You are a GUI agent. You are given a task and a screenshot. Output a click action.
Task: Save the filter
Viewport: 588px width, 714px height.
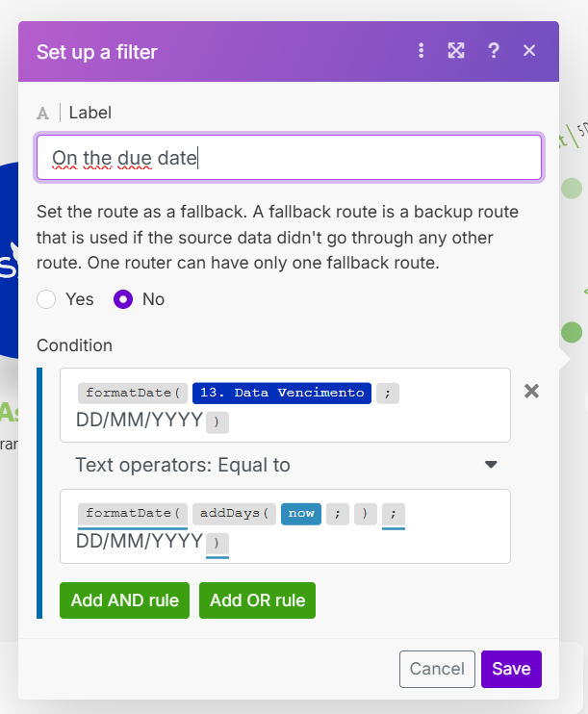[x=511, y=669]
